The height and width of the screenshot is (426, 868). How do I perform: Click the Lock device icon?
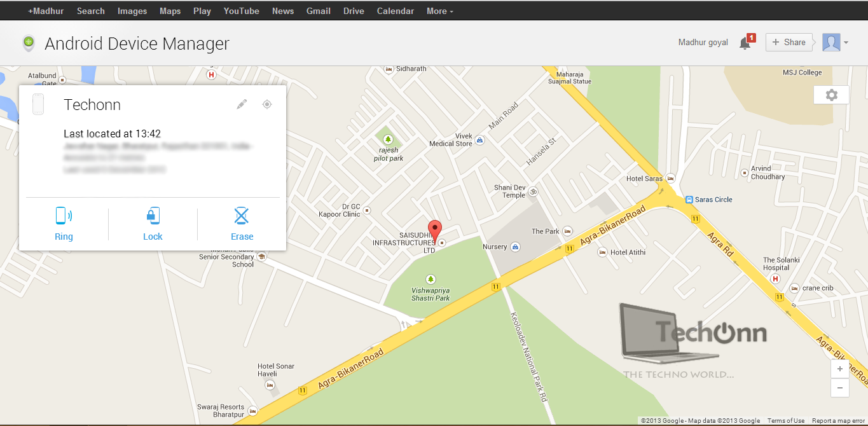[x=153, y=216]
